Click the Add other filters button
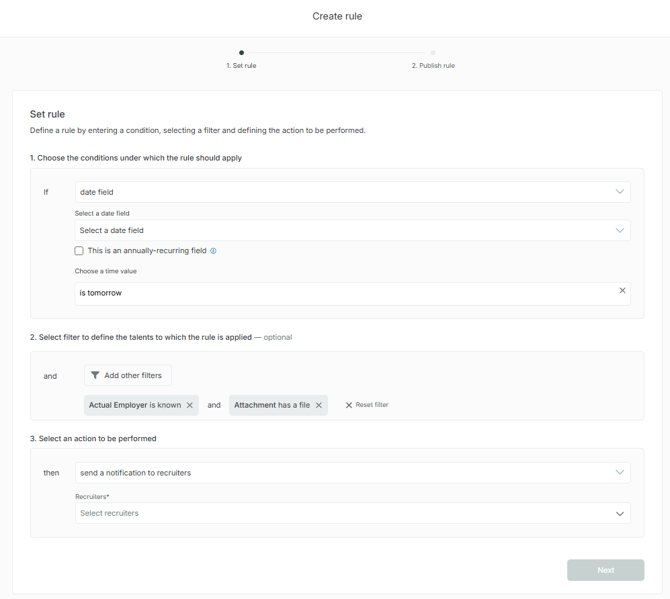This screenshot has height=599, width=670. pyautogui.click(x=128, y=376)
